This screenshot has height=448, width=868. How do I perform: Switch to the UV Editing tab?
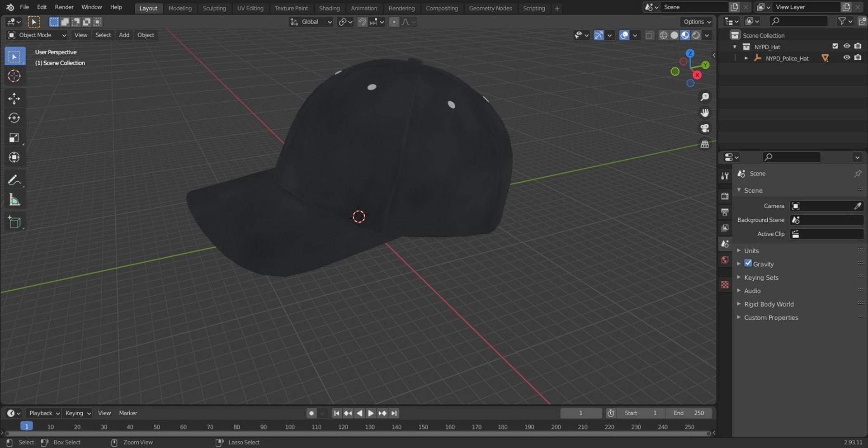250,8
